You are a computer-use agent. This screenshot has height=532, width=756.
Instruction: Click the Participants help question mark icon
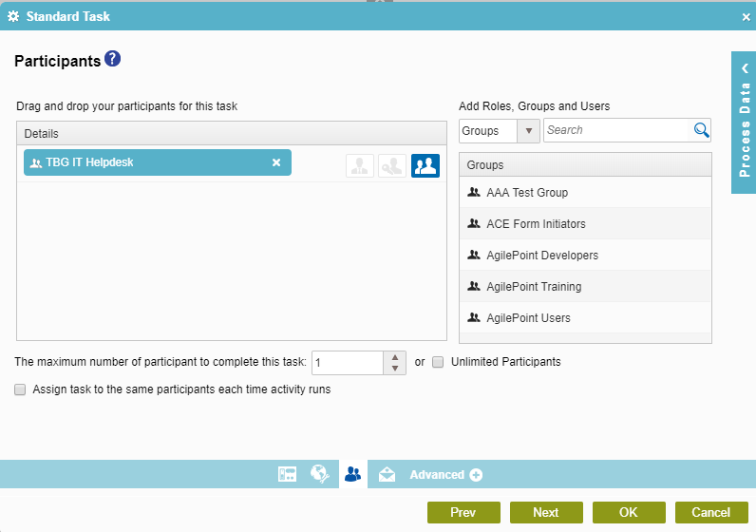[113, 60]
